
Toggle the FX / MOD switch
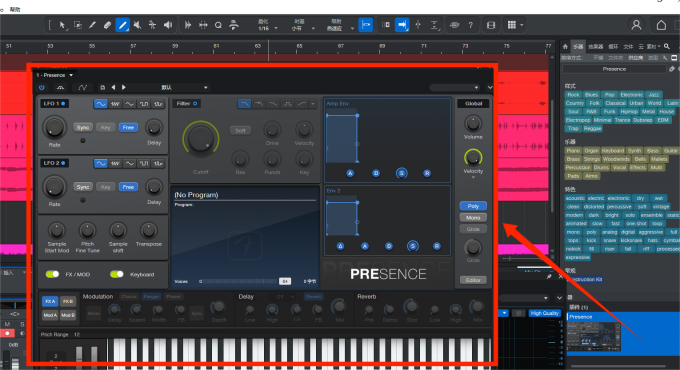(52, 274)
